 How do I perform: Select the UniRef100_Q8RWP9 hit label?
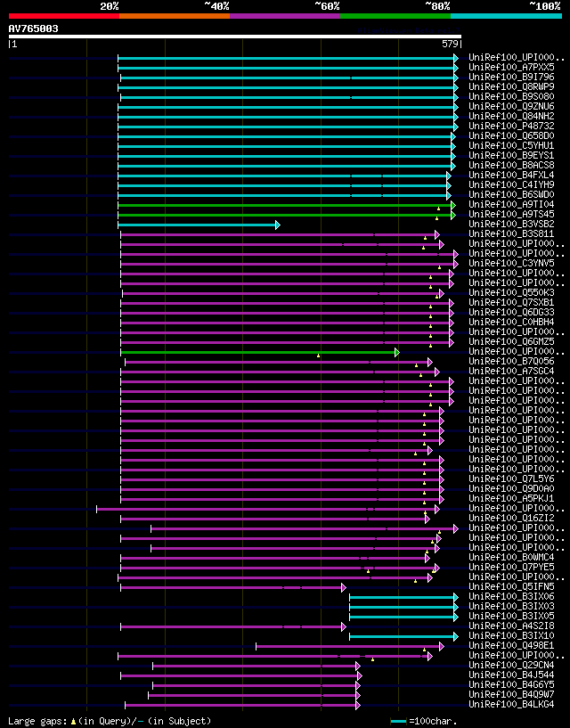pyautogui.click(x=511, y=86)
